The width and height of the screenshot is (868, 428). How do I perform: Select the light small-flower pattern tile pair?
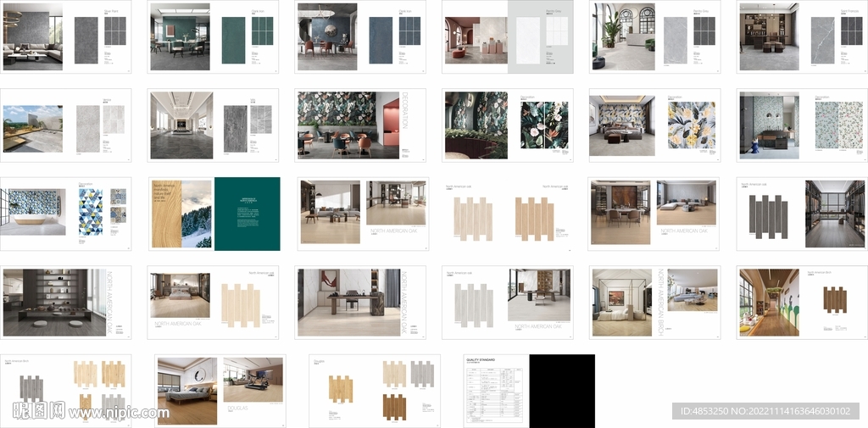pyautogui.click(x=838, y=125)
